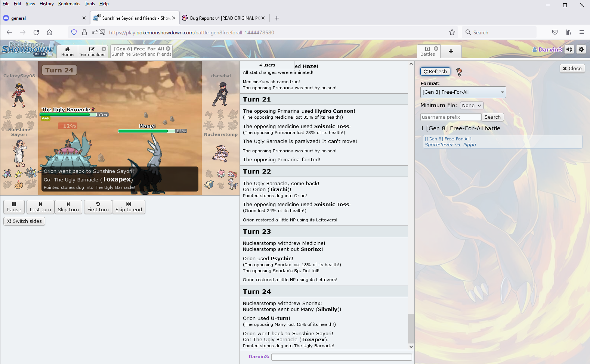Refresh the battles list
The height and width of the screenshot is (364, 590).
point(435,71)
